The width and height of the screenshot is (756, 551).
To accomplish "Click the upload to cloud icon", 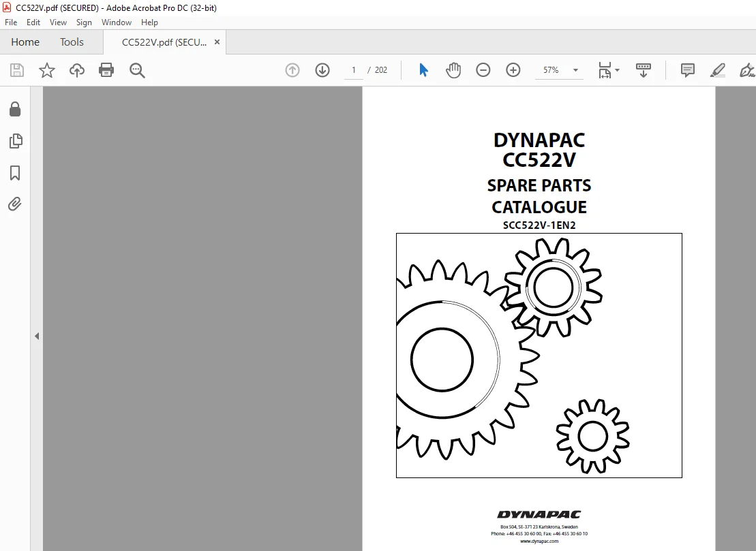I will pyautogui.click(x=76, y=70).
